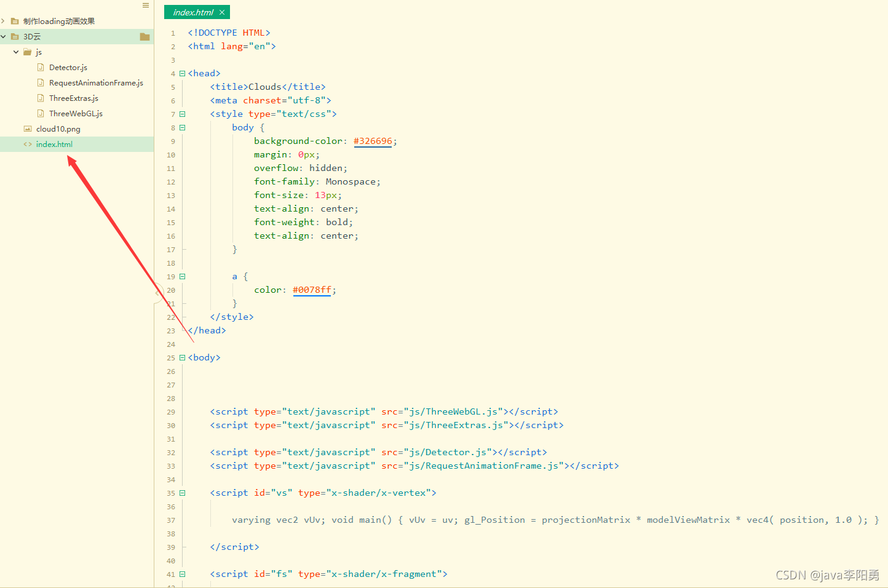Open RequestAnimationFrame.js in the file tree
The height and width of the screenshot is (588, 888).
pyautogui.click(x=96, y=82)
